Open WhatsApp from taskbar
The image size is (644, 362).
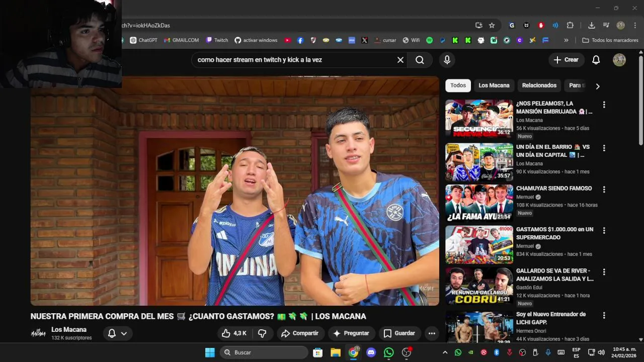(x=389, y=352)
